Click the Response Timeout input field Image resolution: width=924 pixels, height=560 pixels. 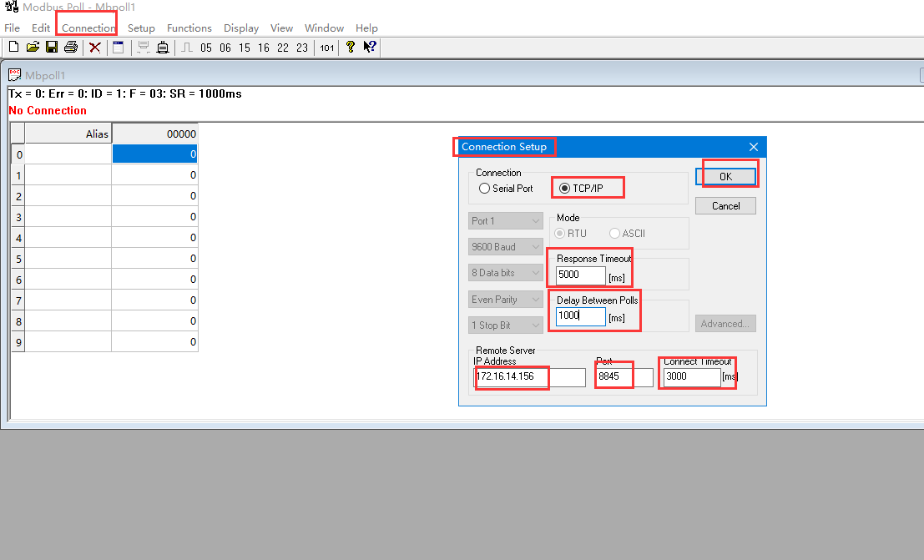click(580, 275)
